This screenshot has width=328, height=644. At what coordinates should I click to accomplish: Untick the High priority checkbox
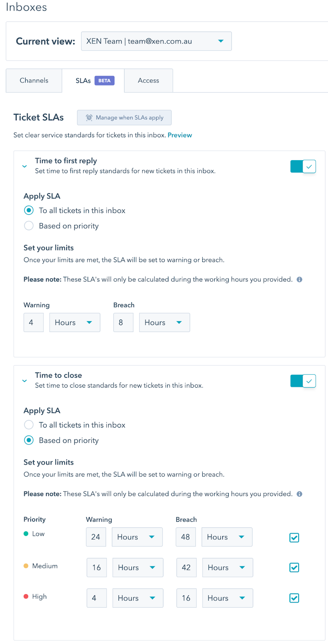pyautogui.click(x=294, y=598)
